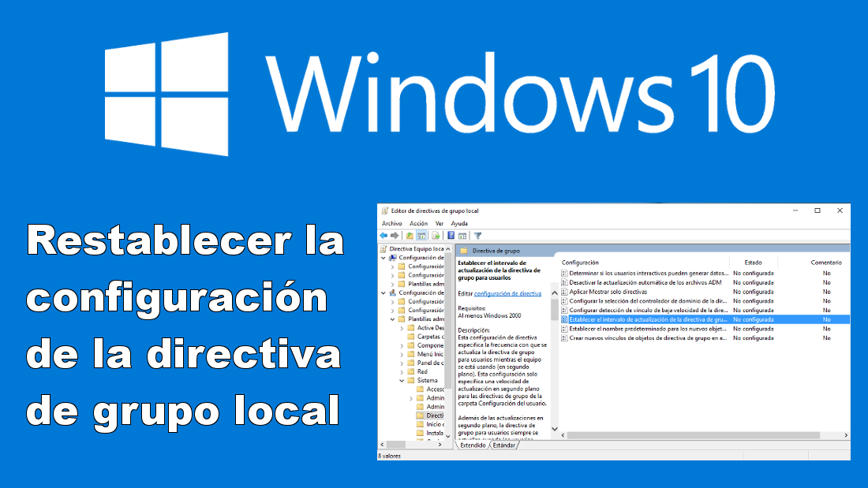Image resolution: width=868 pixels, height=488 pixels.
Task: Click the tree pane horizontal scroll right arrow
Action: pyautogui.click(x=440, y=445)
